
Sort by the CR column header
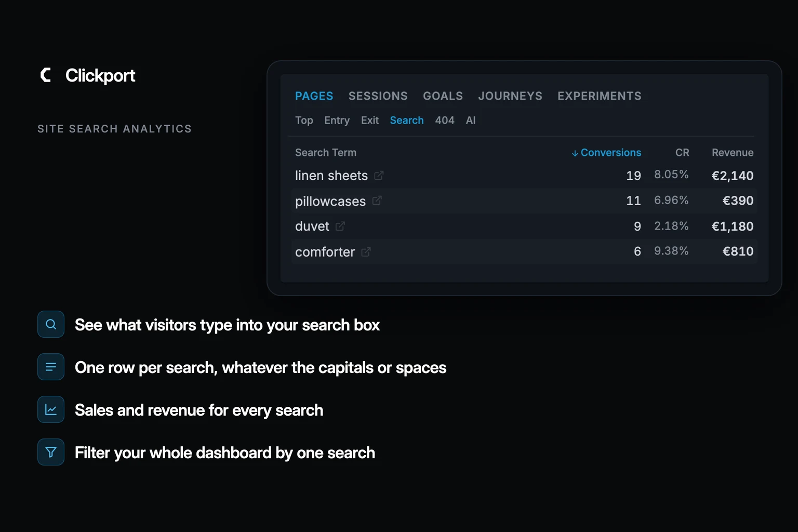pyautogui.click(x=682, y=153)
